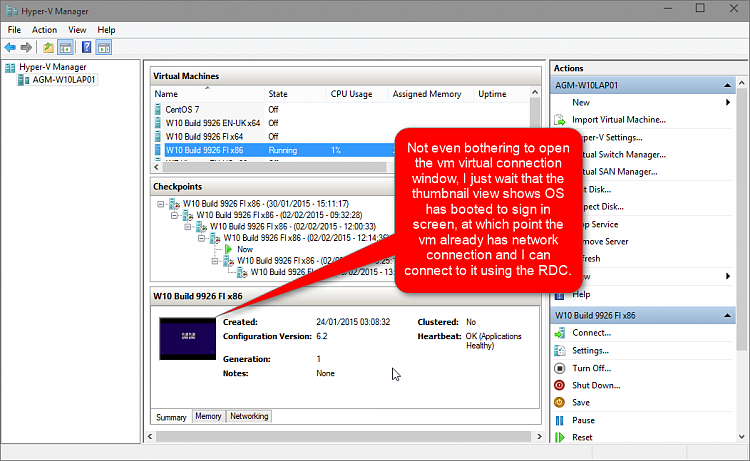Viewport: 750px width, 461px height.
Task: Sort by the Name column header
Action: click(207, 94)
